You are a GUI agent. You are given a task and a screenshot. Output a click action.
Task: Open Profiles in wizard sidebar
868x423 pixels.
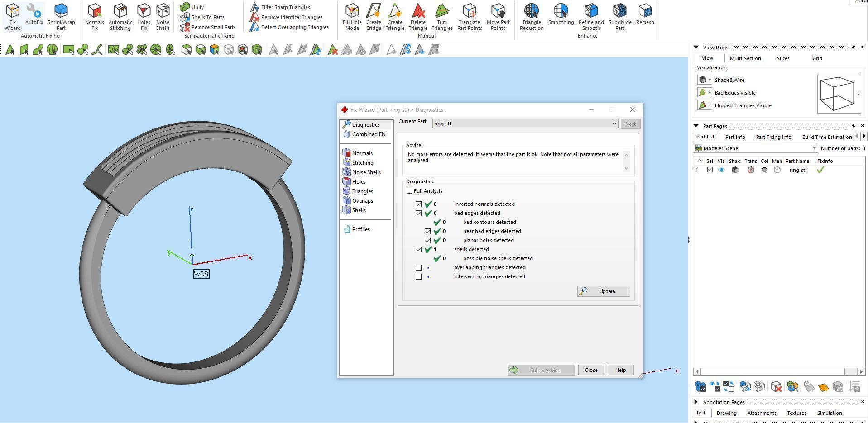pos(357,229)
